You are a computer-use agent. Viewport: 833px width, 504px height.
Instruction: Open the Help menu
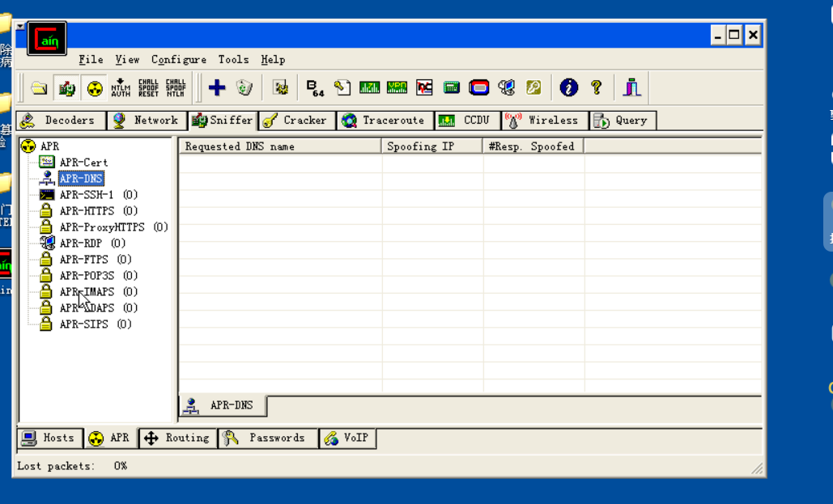point(273,60)
